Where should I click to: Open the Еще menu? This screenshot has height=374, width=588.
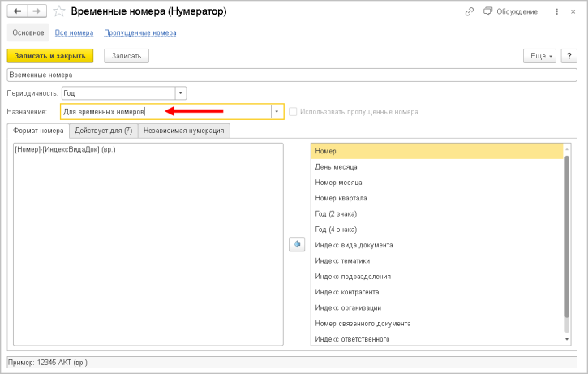(x=539, y=56)
